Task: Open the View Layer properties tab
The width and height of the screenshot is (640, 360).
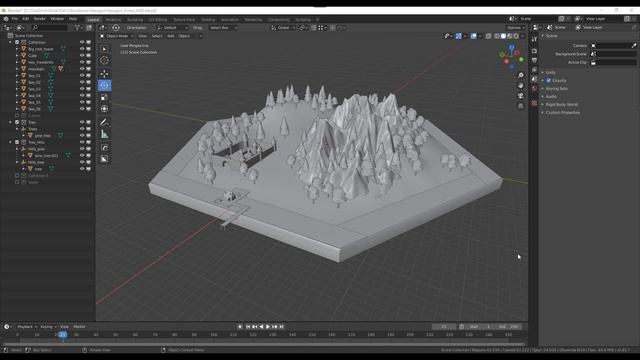Action: point(534,70)
